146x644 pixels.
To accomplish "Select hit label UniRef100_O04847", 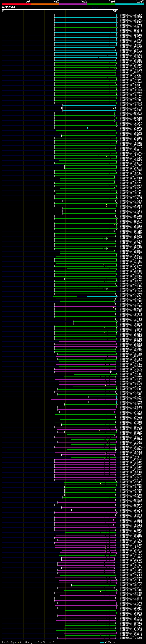I will coord(131,163).
